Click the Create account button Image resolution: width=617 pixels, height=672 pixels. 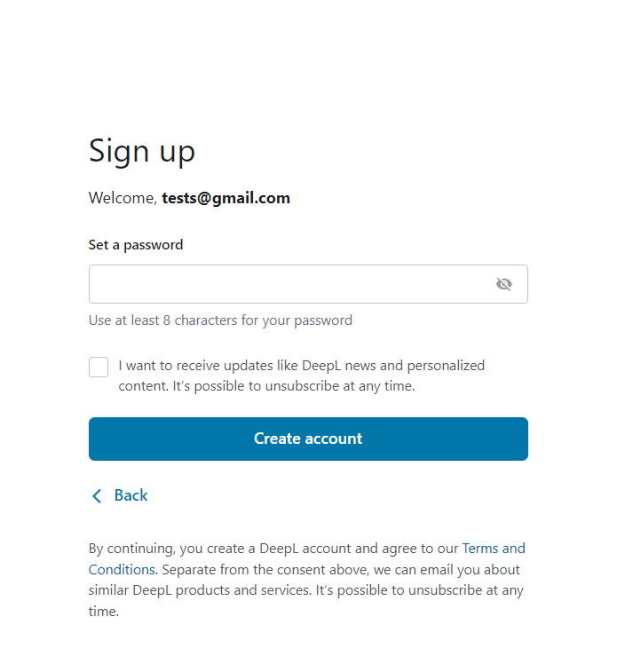308,439
